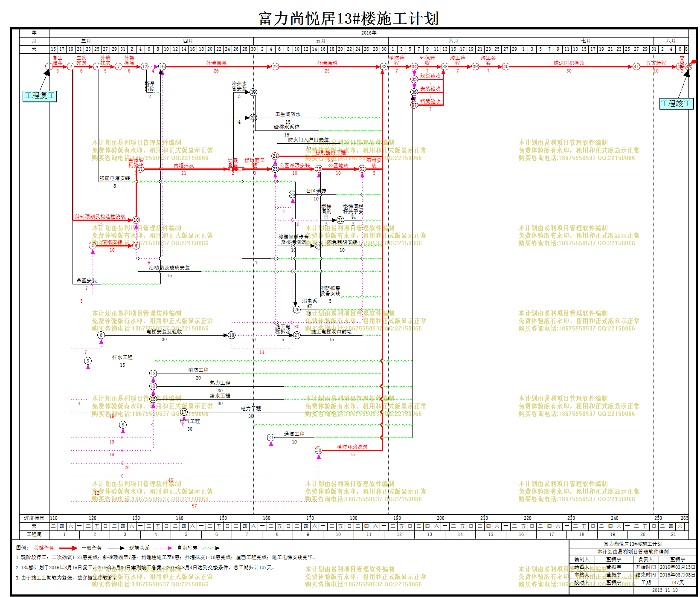Click the 消防工程 task label
700x597 pixels.
point(198,370)
